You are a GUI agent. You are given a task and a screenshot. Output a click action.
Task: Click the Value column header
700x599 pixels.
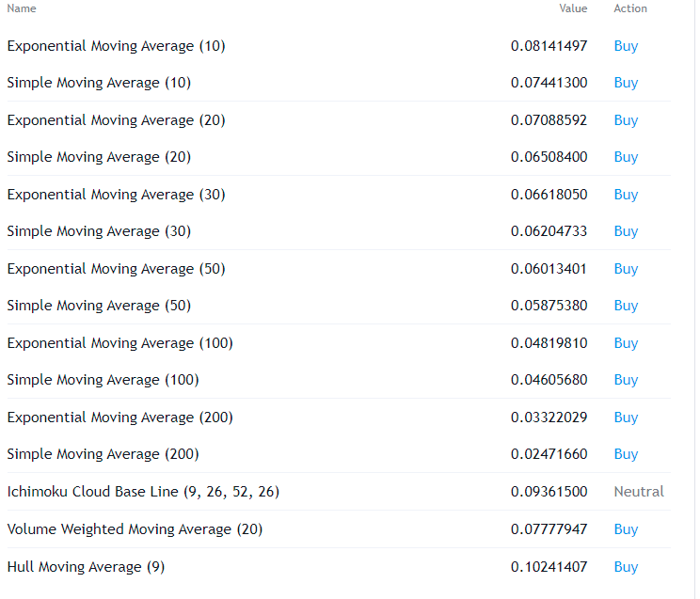coord(572,8)
